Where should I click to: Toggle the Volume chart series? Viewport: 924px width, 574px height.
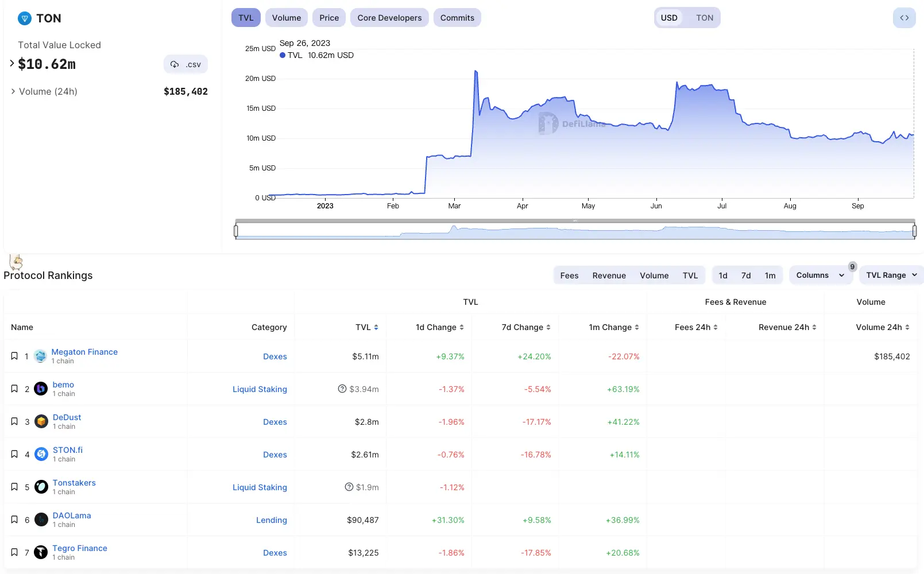pos(286,18)
